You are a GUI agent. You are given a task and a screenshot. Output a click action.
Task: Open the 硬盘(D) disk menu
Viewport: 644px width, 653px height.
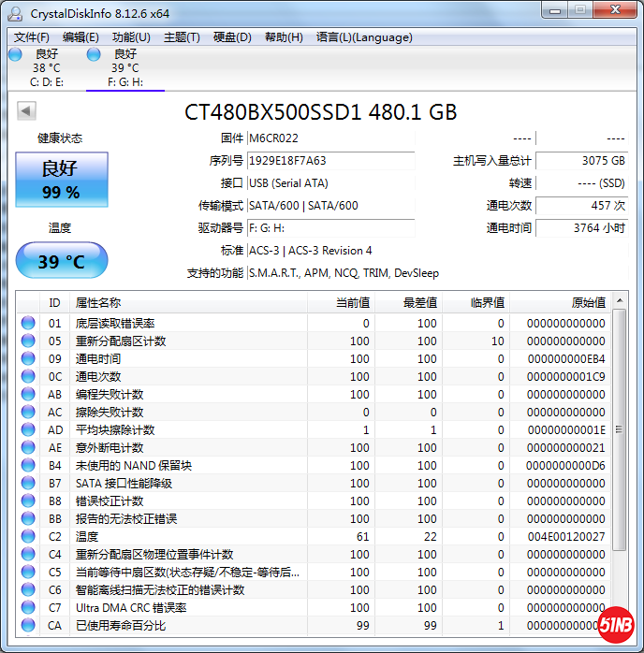232,37
